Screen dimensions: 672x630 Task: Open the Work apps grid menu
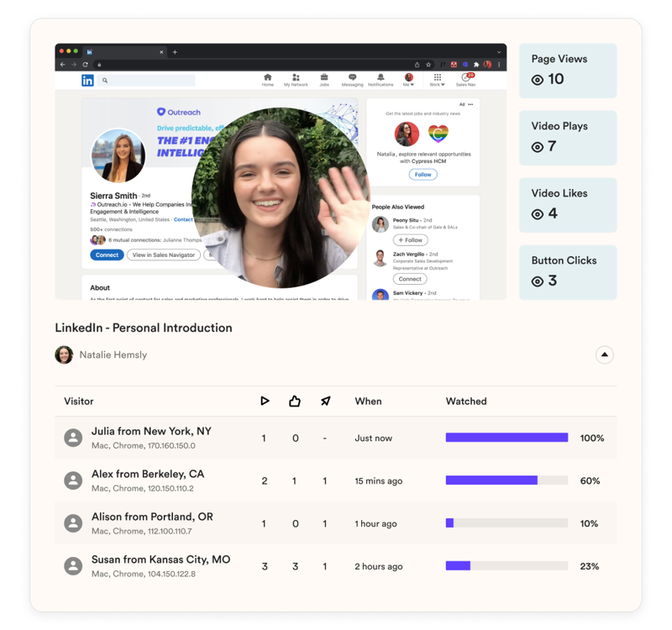pyautogui.click(x=437, y=80)
